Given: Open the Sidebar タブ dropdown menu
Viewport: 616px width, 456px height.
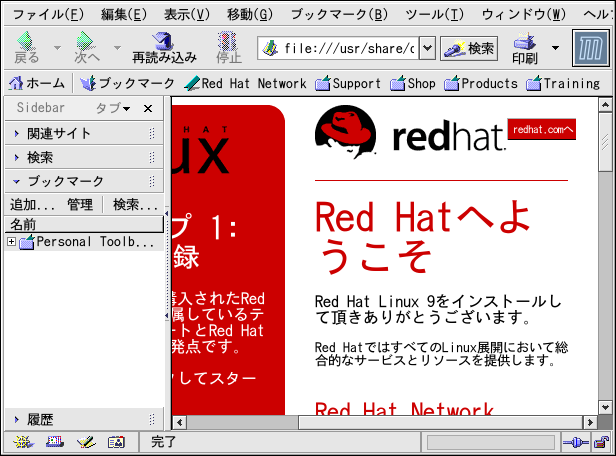Looking at the screenshot, I should [x=113, y=108].
